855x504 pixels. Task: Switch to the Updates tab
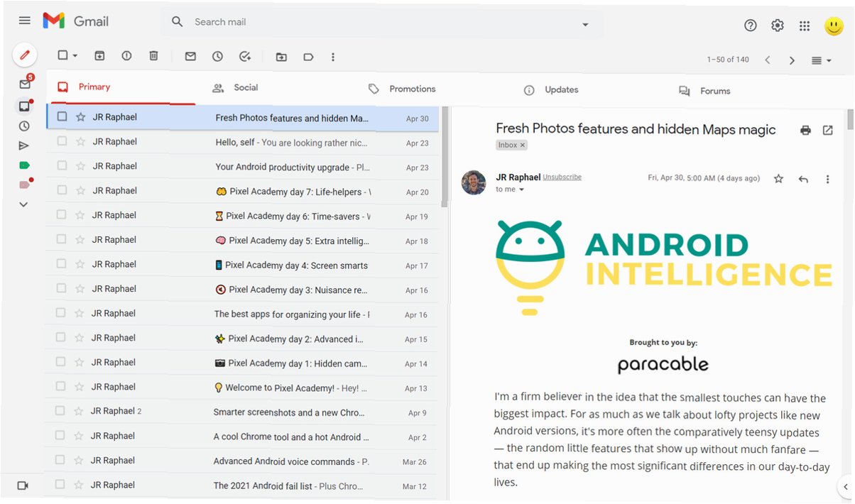551,90
